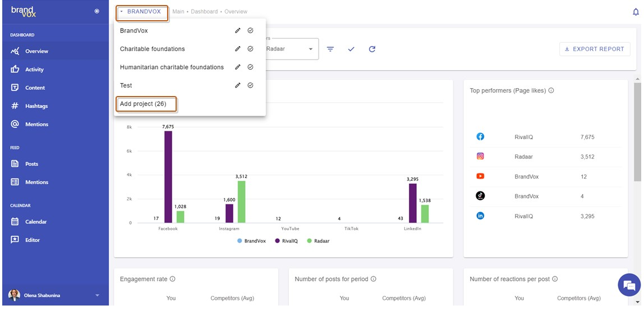
Task: Select the Test project
Action: coord(126,85)
